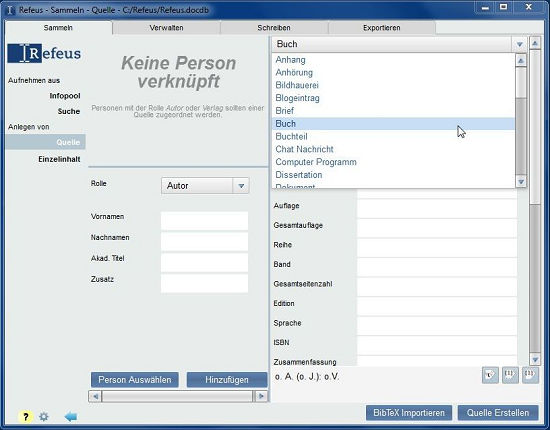Screen dimensions: 550x430
Task: Click the Refeus title bar app icon
Action: 10,10
